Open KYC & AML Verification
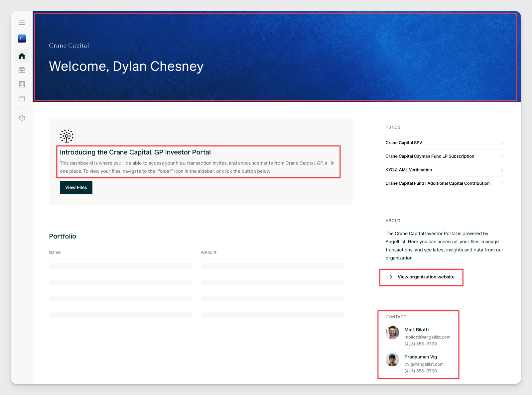The image size is (532, 395). point(445,170)
